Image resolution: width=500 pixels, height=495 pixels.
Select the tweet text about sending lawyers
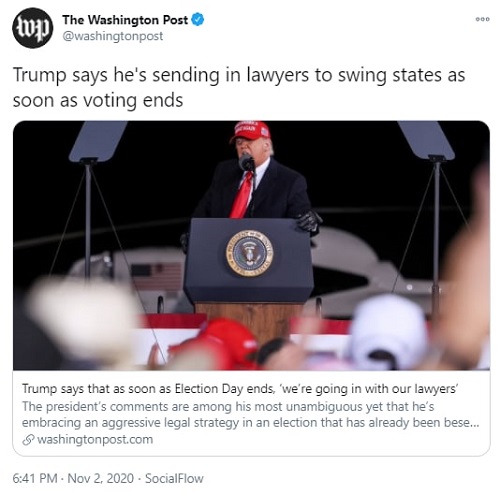point(239,87)
